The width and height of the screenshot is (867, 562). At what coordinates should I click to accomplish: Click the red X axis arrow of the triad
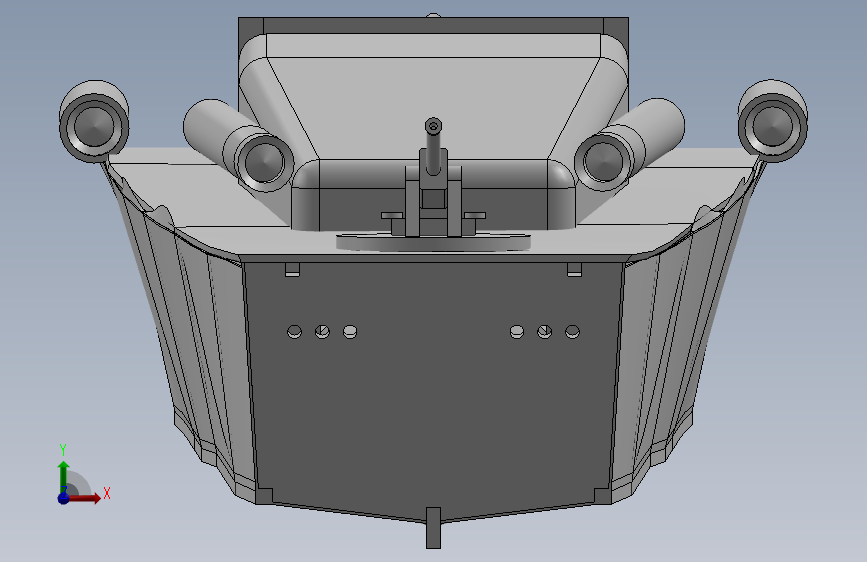86,498
